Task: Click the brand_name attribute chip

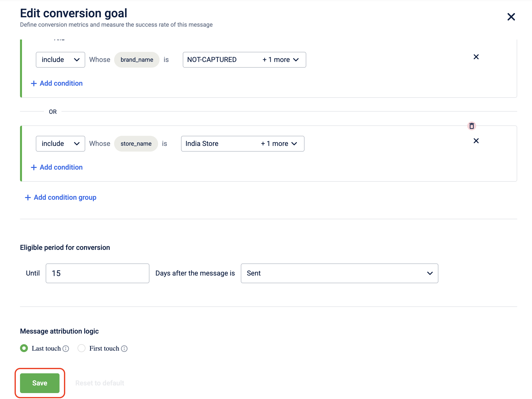Action: pyautogui.click(x=137, y=60)
